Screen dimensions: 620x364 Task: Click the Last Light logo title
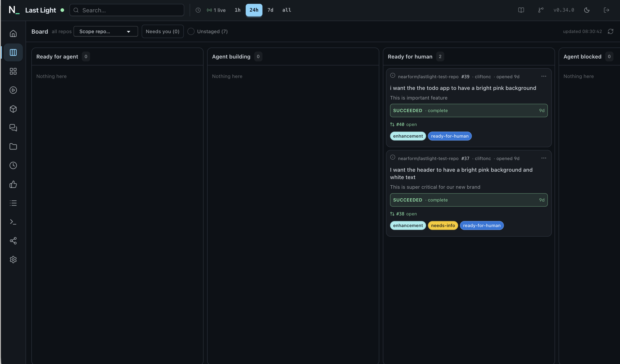41,10
